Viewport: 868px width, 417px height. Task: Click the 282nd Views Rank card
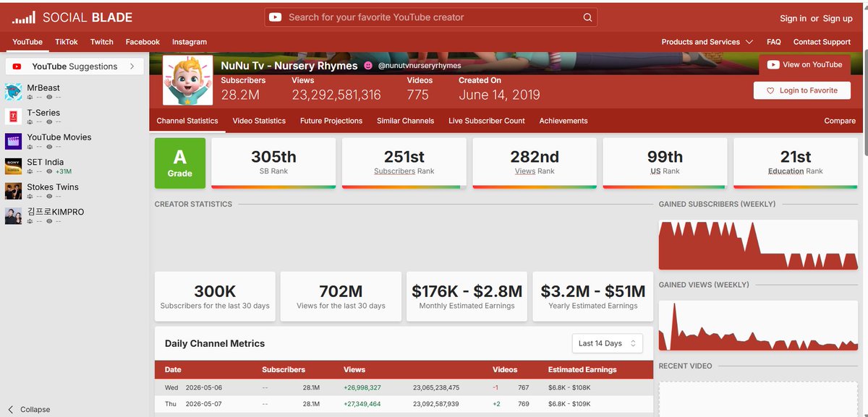tap(535, 163)
